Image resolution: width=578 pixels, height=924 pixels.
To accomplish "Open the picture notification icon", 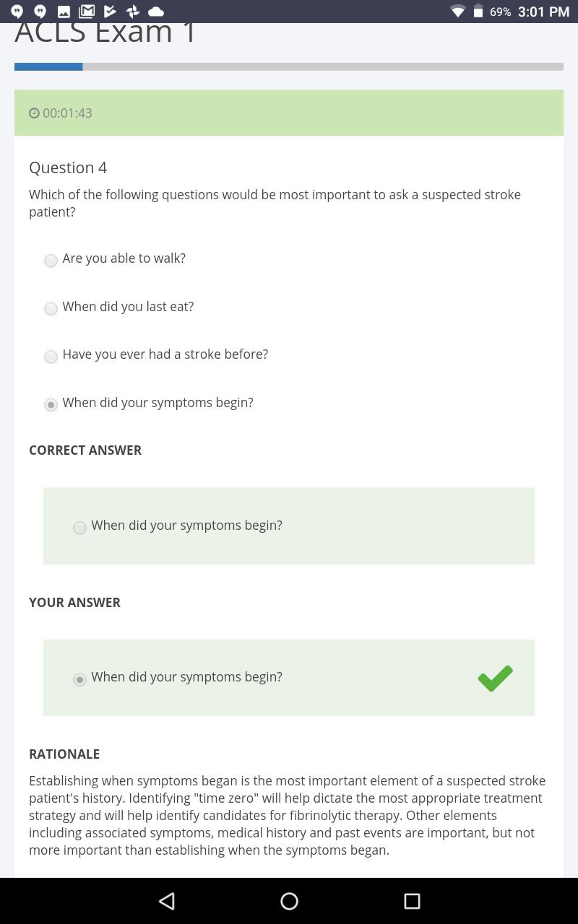I will pyautogui.click(x=64, y=12).
